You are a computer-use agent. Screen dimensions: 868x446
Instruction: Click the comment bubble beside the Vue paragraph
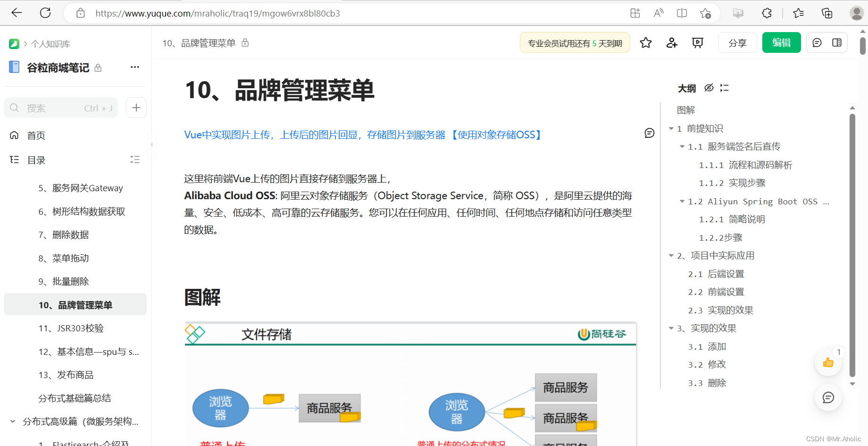pos(649,133)
